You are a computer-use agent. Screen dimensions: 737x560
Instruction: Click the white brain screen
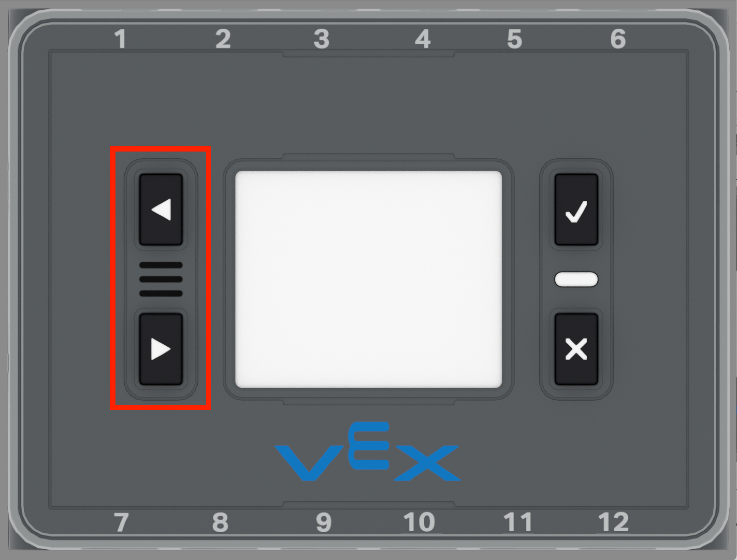[368, 279]
